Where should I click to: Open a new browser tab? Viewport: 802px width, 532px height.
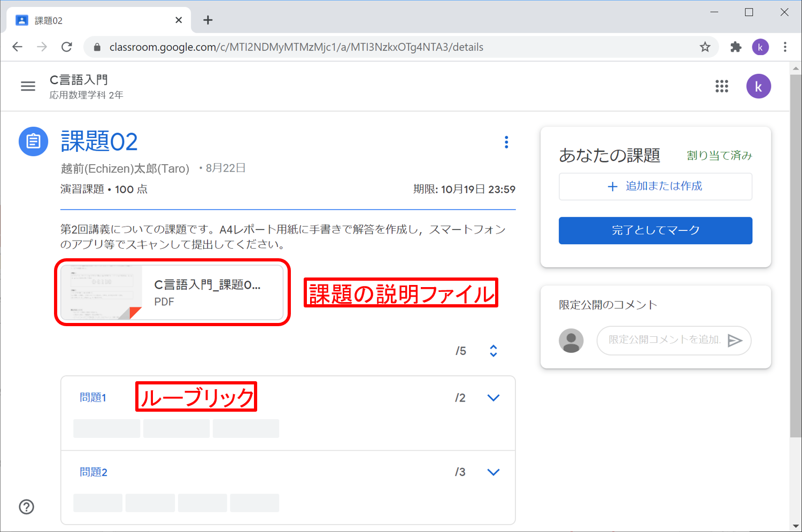pyautogui.click(x=208, y=20)
